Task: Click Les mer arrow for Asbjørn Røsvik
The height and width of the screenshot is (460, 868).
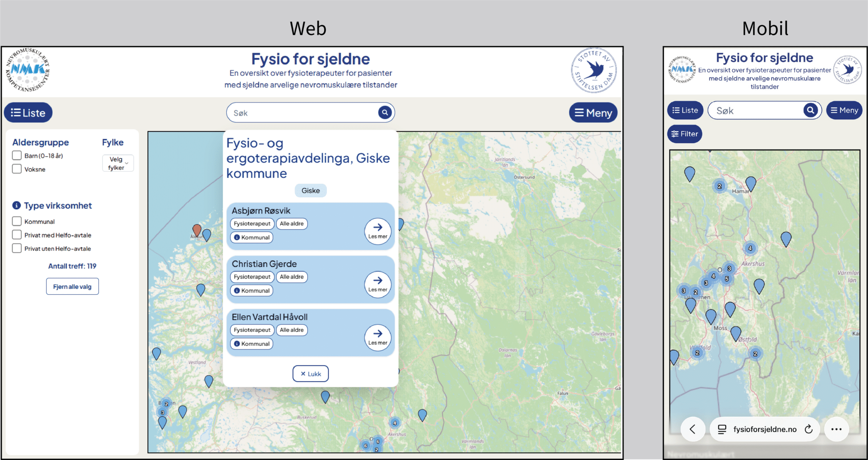Action: [x=377, y=231]
